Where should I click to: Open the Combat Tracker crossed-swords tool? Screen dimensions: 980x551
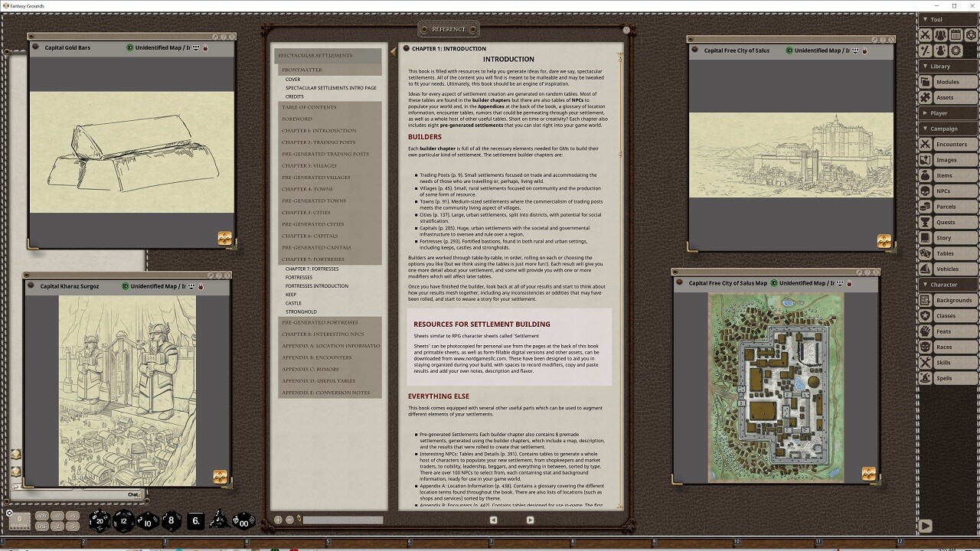pos(926,34)
